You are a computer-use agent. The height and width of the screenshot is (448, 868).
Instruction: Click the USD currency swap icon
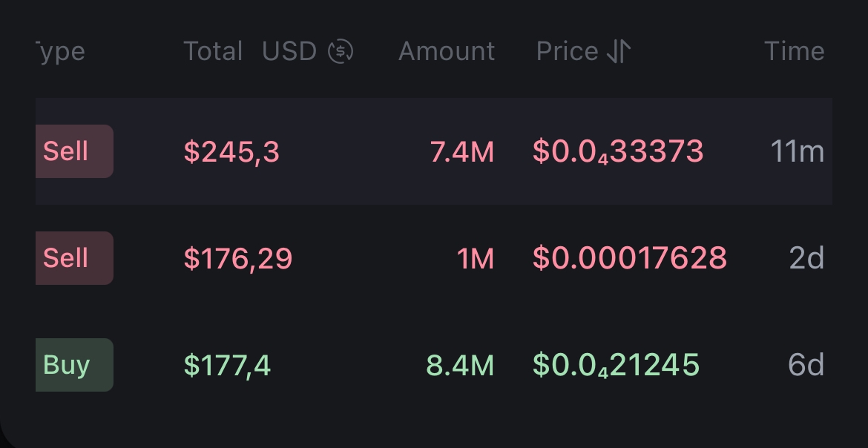click(341, 51)
